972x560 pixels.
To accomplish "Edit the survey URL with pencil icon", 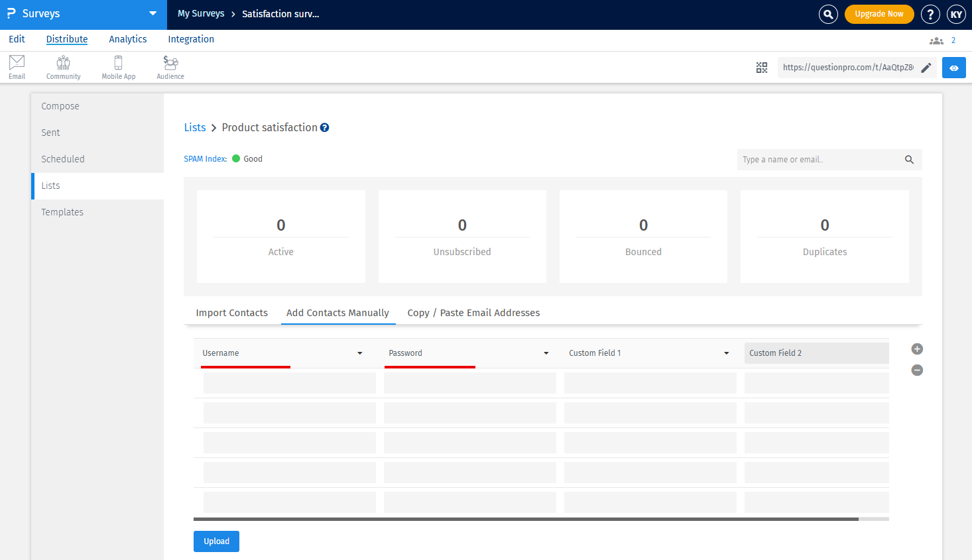I will point(926,68).
